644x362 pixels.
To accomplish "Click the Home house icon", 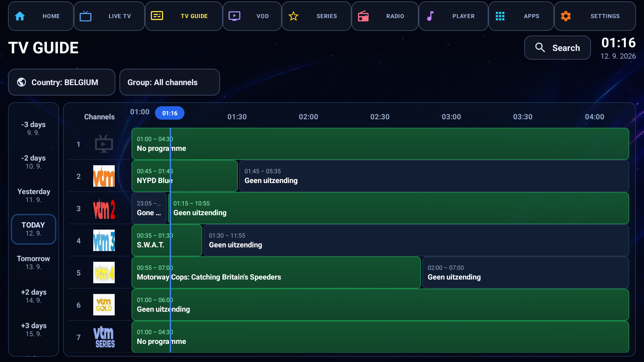I will pyautogui.click(x=20, y=16).
